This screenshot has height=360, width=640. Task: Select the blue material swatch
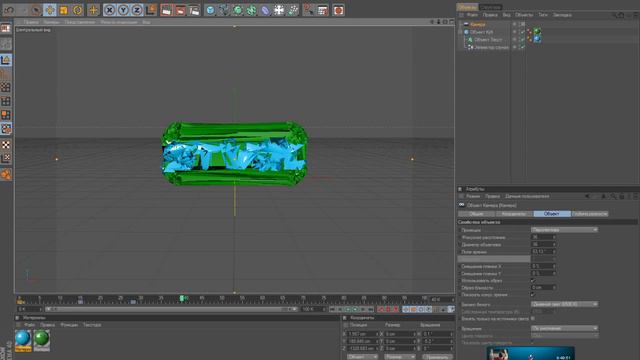tap(23, 340)
